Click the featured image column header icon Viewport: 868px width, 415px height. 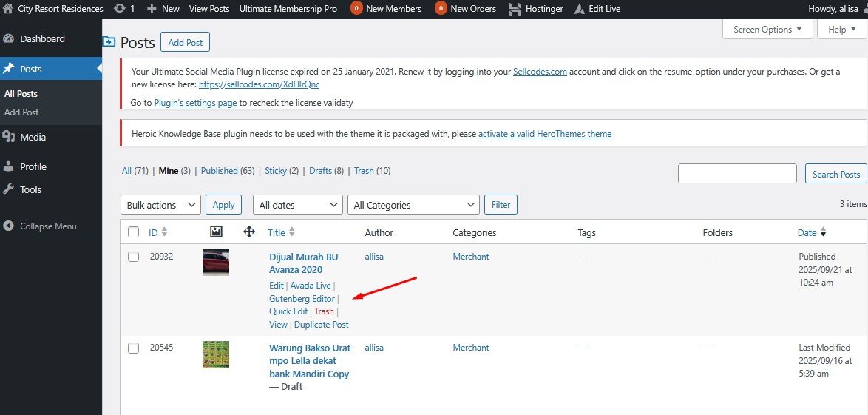click(x=216, y=232)
